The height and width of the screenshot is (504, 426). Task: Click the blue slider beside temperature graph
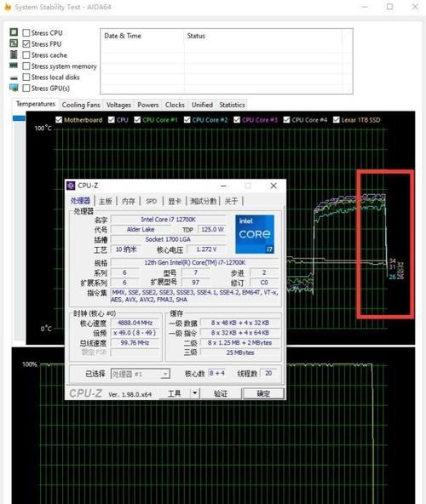19,118
